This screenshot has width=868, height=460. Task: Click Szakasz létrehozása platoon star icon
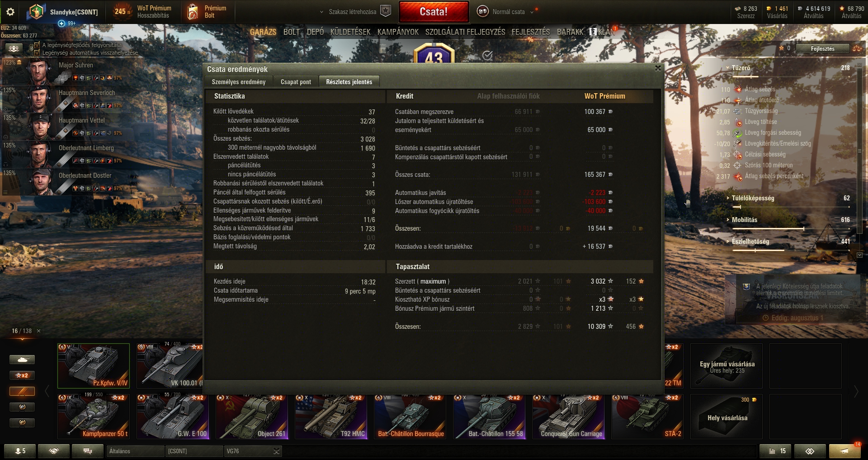(x=386, y=11)
